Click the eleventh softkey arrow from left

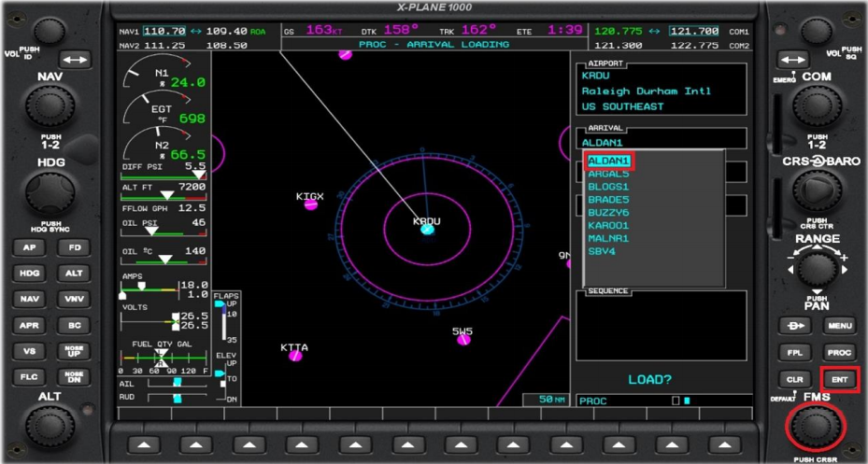point(672,444)
